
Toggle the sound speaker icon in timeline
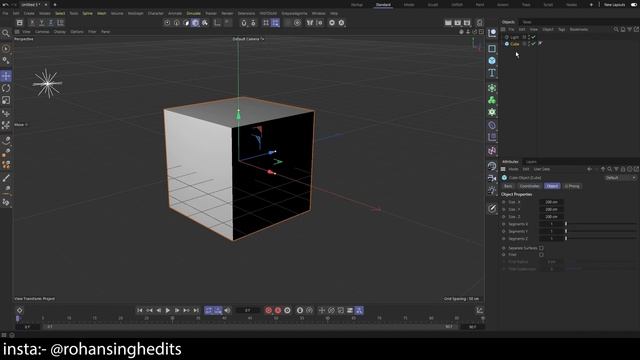coord(228,311)
